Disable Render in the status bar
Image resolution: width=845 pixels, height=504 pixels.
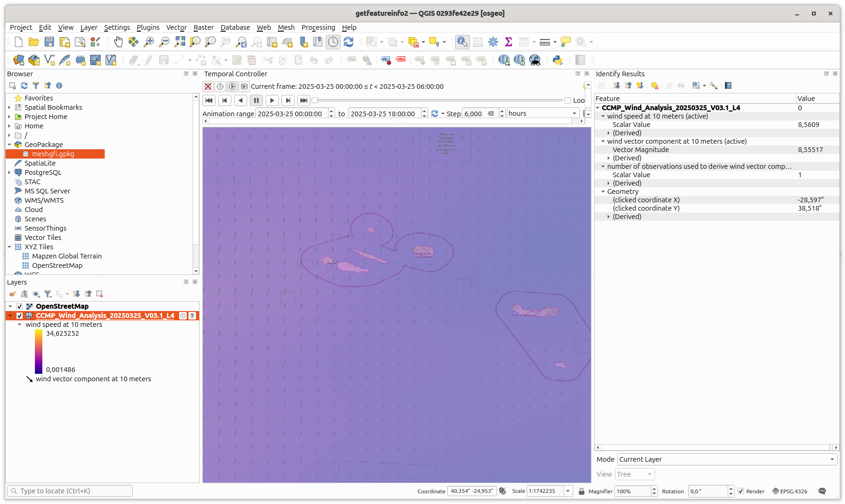[740, 491]
